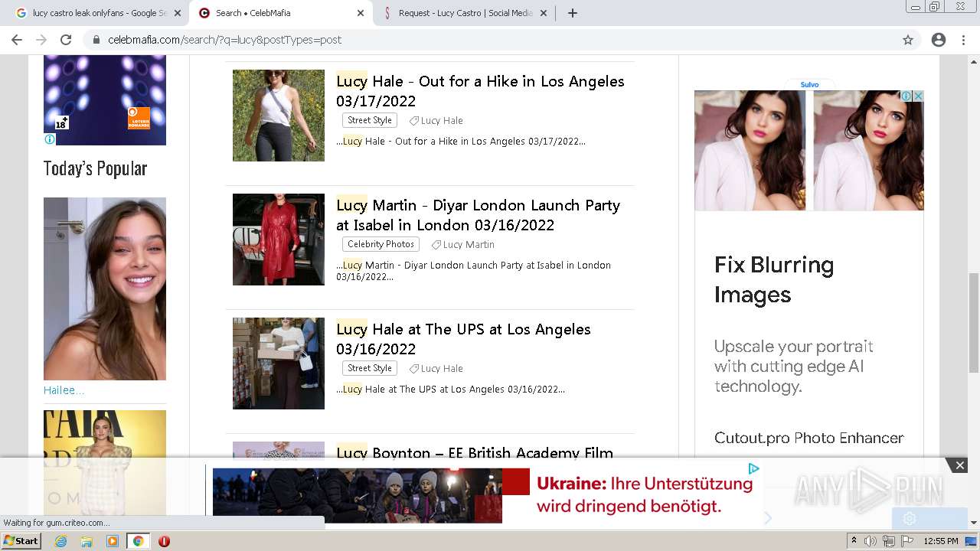The width and height of the screenshot is (980, 551).
Task: Open Lucy Martin red coat thumbnail
Action: [279, 240]
